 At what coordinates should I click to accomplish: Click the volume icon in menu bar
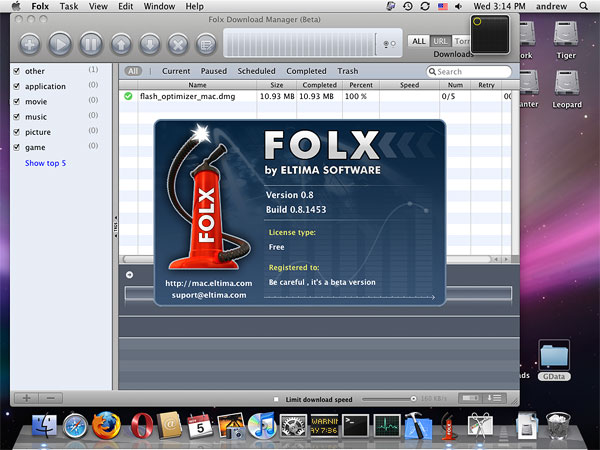pos(458,6)
